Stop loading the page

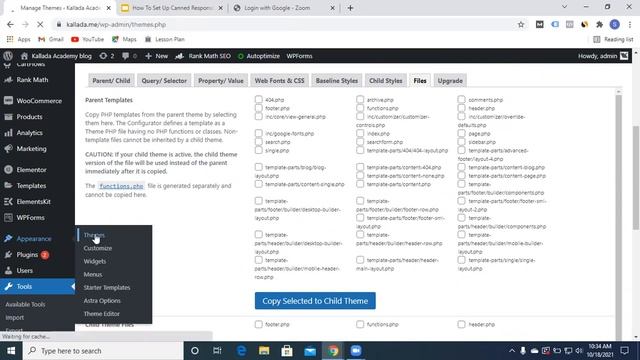click(40, 24)
